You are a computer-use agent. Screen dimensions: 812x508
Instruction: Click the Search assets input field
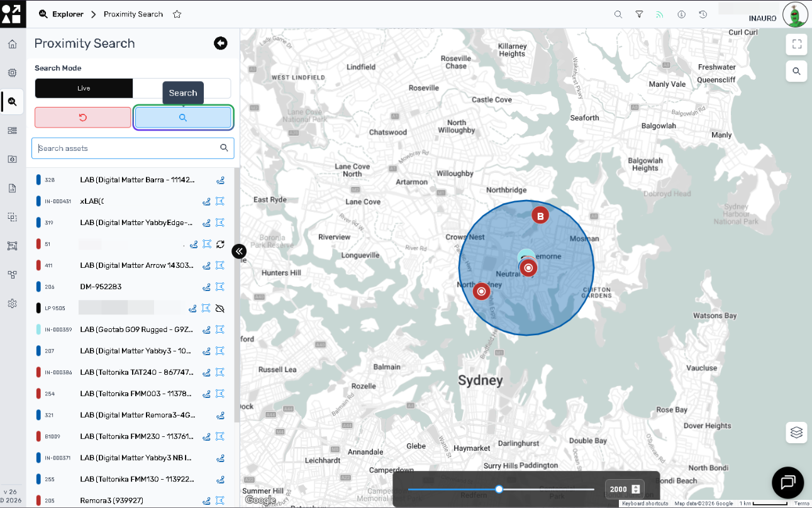coord(126,148)
